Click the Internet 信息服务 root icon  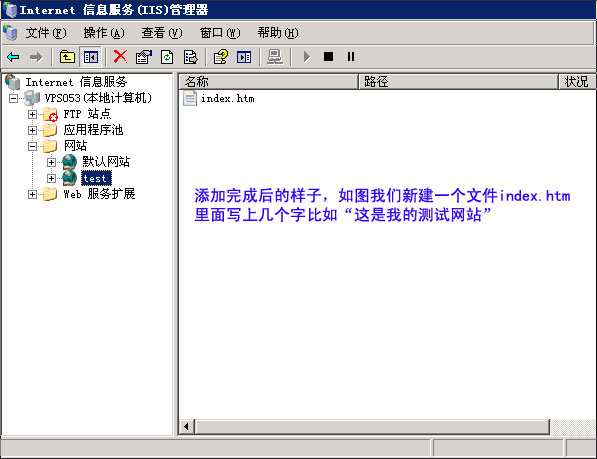pyautogui.click(x=13, y=82)
